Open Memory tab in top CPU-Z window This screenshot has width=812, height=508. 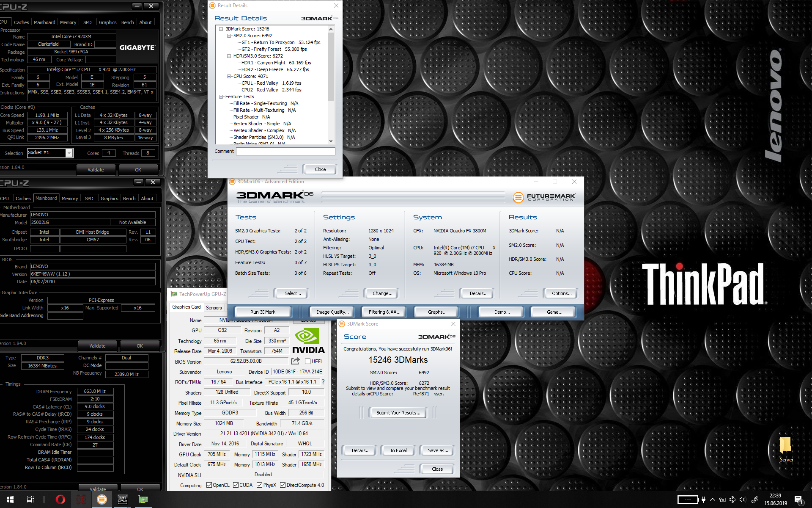pyautogui.click(x=68, y=22)
